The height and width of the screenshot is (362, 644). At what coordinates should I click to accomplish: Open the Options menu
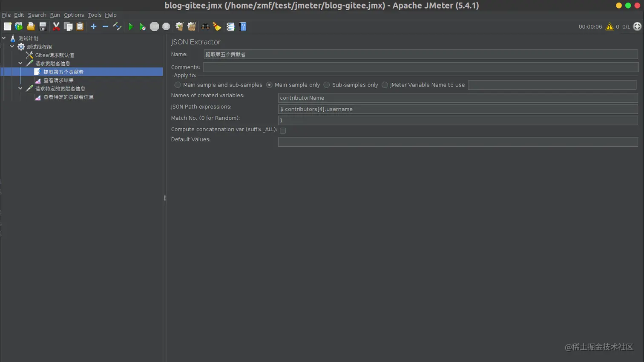coord(74,15)
